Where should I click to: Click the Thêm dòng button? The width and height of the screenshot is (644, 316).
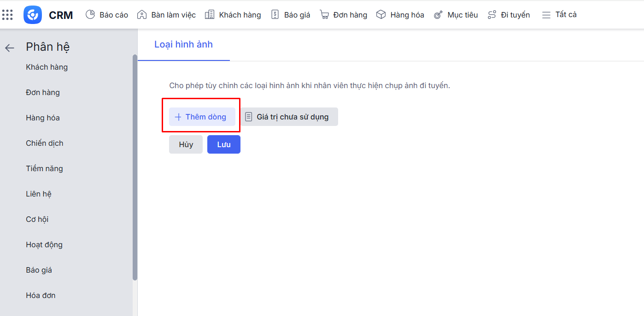pos(202,117)
